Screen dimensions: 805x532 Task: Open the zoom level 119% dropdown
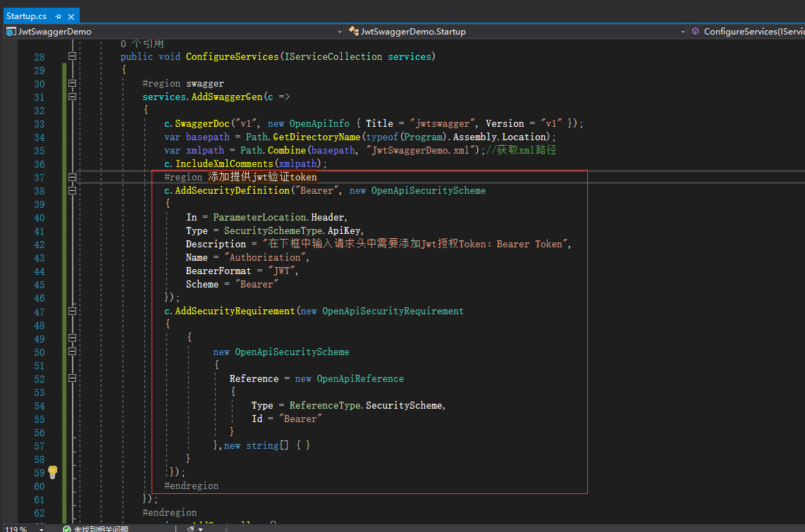(40, 528)
